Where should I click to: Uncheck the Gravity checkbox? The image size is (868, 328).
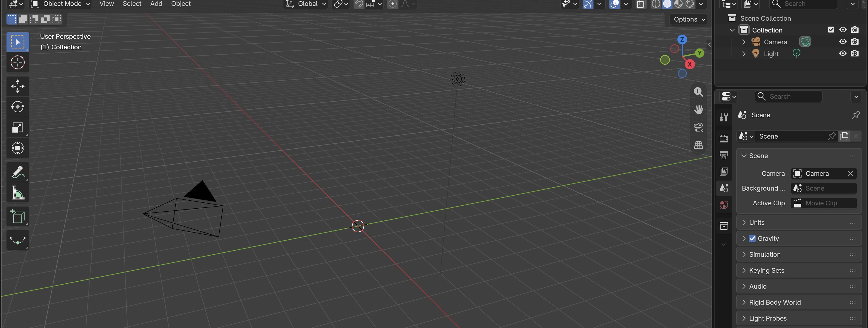click(752, 238)
